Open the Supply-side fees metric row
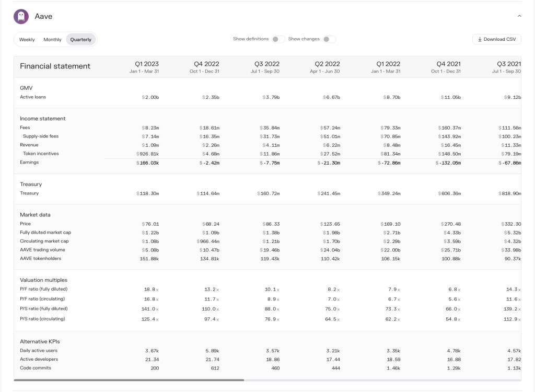This screenshot has width=535, height=392. [41, 136]
